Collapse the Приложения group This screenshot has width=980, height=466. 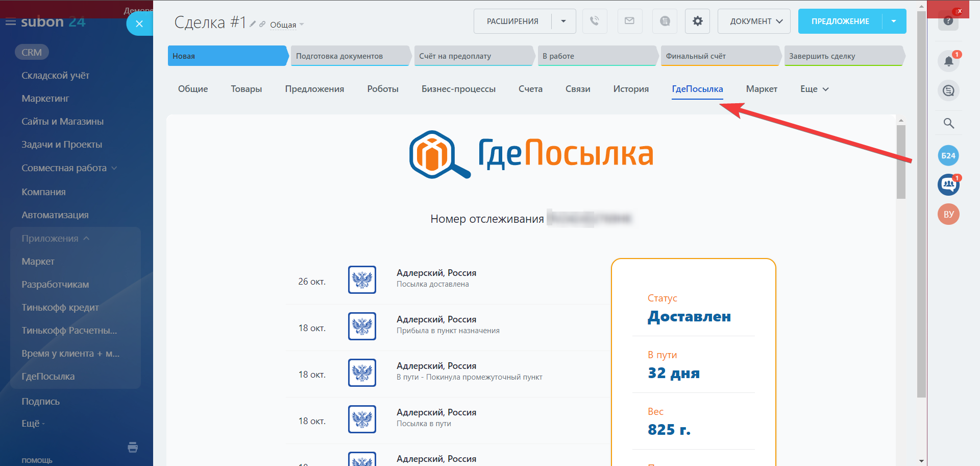55,239
